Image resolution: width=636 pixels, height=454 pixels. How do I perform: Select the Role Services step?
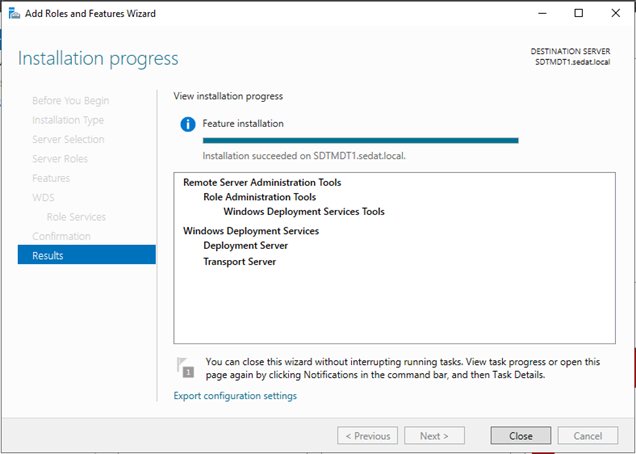[x=76, y=217]
